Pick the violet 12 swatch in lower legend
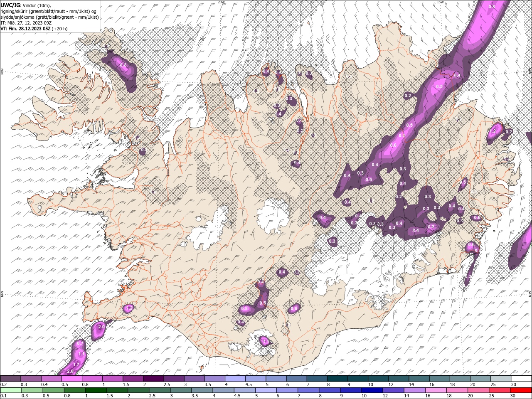The width and height of the screenshot is (532, 399). pos(394,390)
